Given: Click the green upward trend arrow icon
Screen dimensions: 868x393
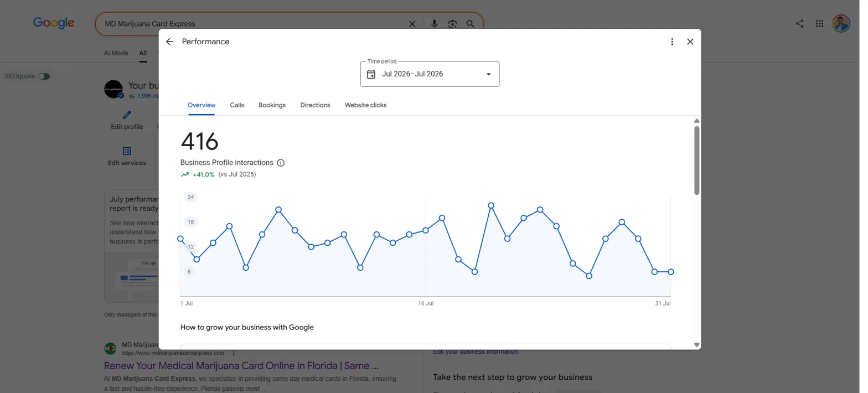Looking at the screenshot, I should point(185,174).
